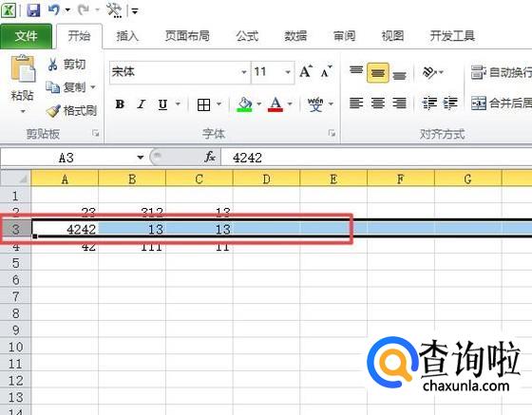Toggle Italic formatting
Viewport: 532px width, 415px height.
point(142,104)
